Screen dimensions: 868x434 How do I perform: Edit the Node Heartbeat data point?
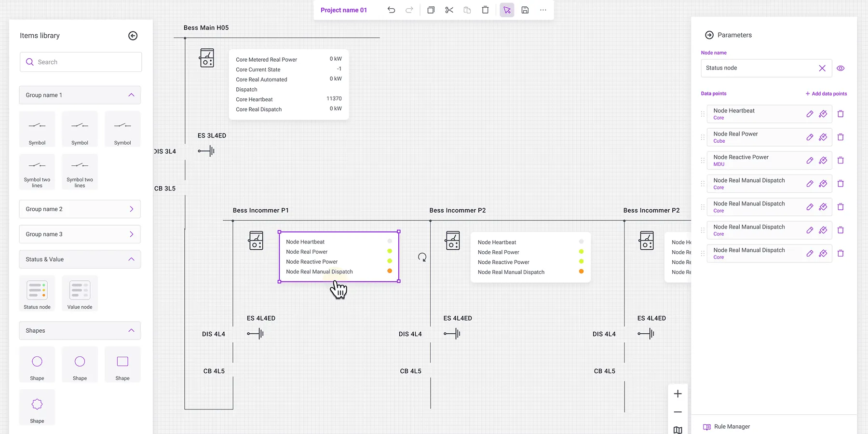[810, 114]
